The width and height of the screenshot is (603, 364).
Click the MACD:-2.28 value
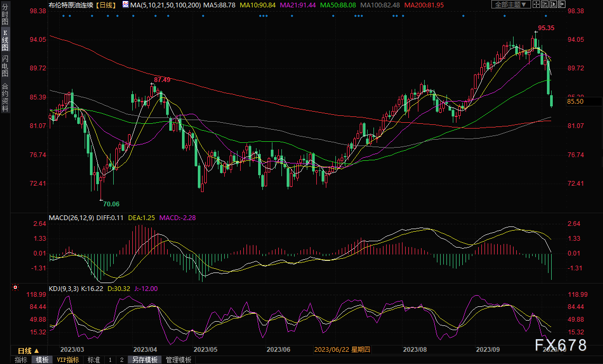click(x=178, y=218)
